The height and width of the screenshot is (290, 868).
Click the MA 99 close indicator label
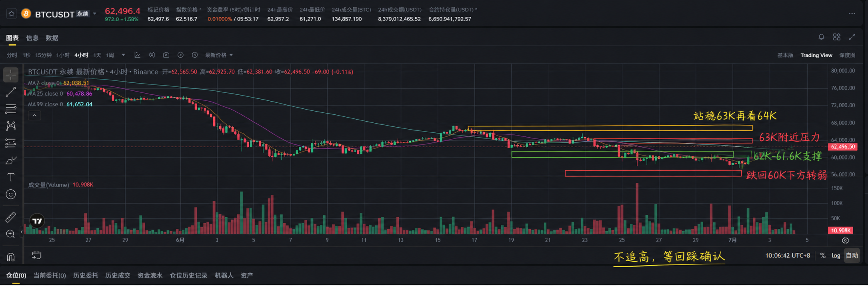(x=45, y=104)
